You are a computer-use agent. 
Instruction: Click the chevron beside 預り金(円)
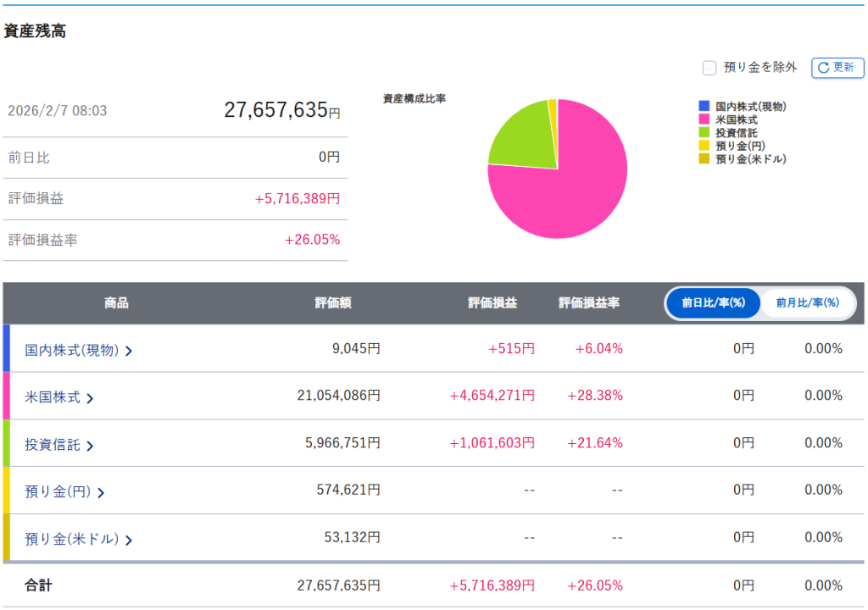tap(101, 492)
